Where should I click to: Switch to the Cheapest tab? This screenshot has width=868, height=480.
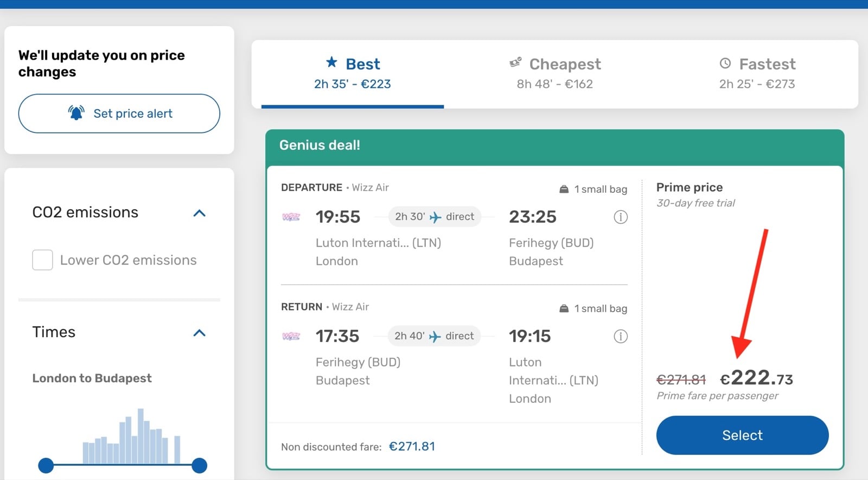(x=555, y=73)
